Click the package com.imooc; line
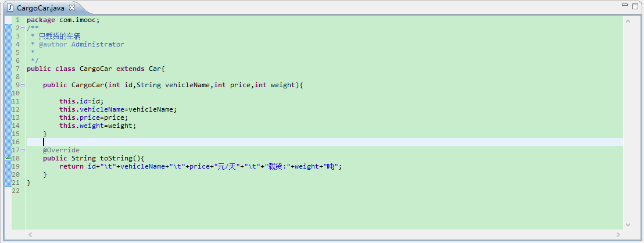644x243 pixels. (x=63, y=20)
